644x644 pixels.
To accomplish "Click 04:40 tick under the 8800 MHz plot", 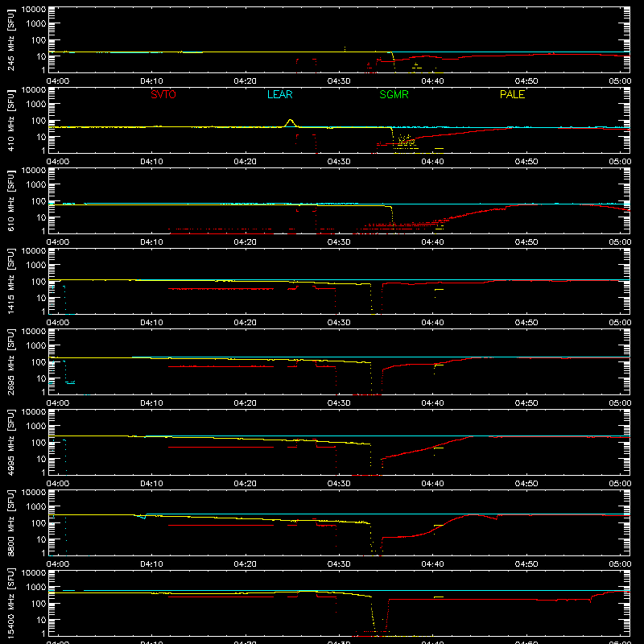I will [432, 564].
